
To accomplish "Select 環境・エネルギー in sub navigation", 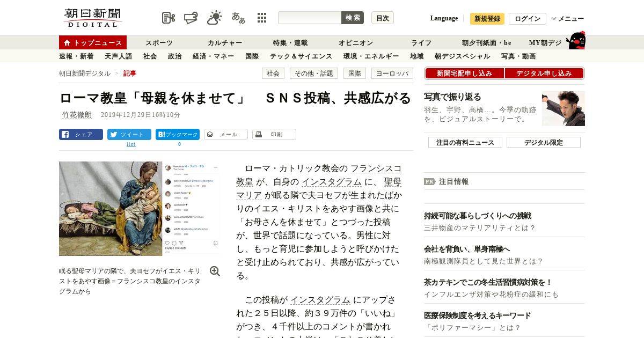I will [371, 56].
